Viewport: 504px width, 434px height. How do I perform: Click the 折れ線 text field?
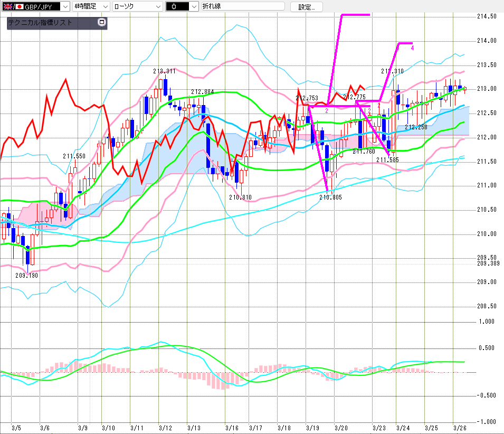pyautogui.click(x=243, y=6)
